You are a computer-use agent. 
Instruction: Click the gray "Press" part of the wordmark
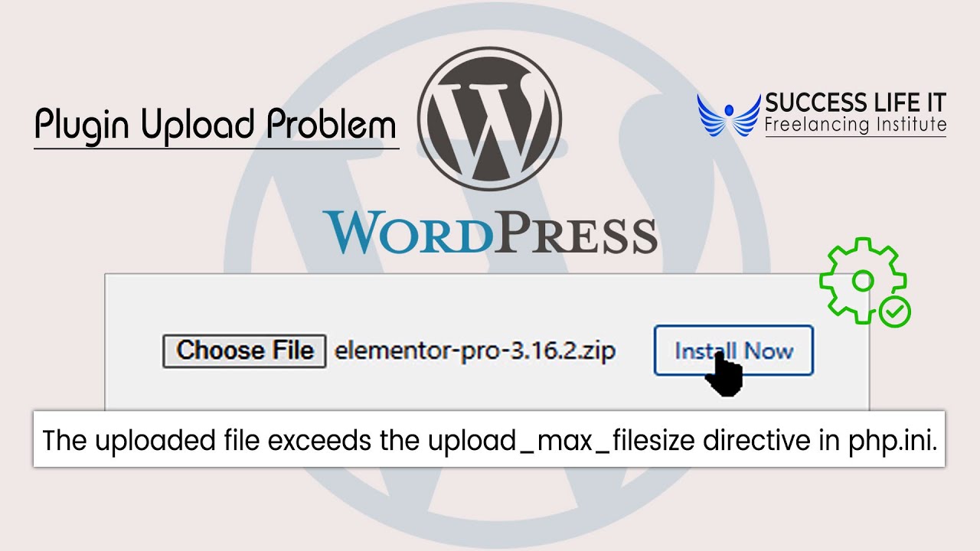pyautogui.click(x=576, y=233)
